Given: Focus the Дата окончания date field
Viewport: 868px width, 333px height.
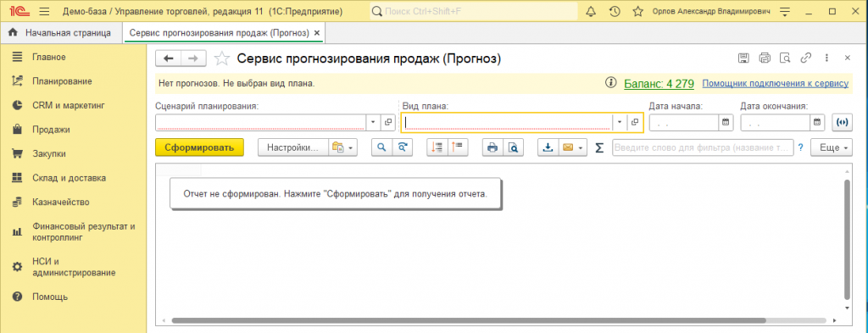Looking at the screenshot, I should point(776,123).
